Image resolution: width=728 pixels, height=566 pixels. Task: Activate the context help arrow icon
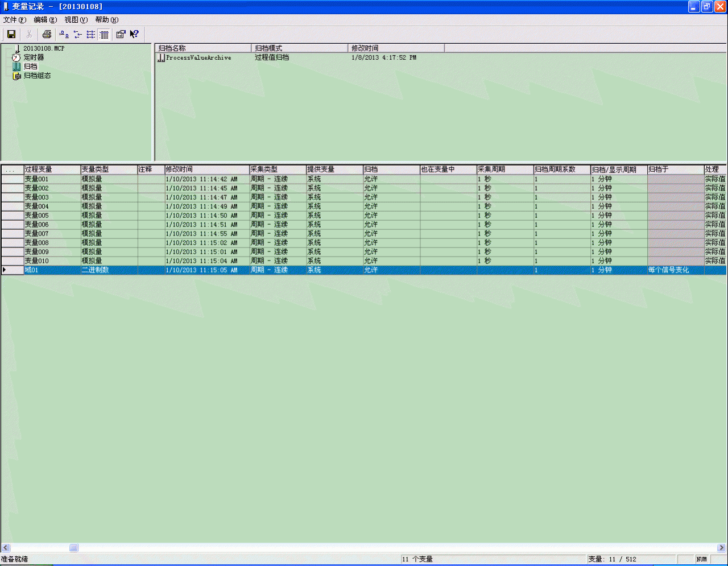(134, 34)
